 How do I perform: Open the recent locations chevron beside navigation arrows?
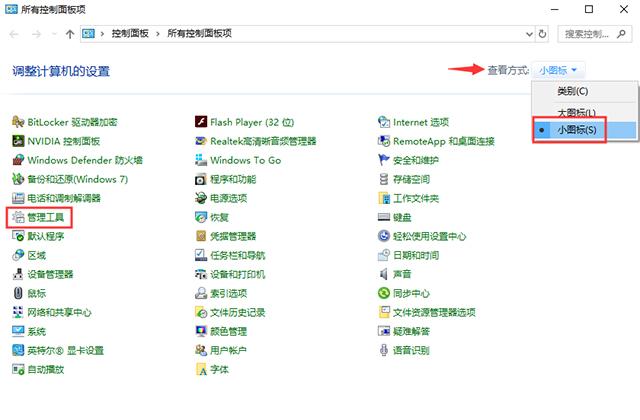52,33
